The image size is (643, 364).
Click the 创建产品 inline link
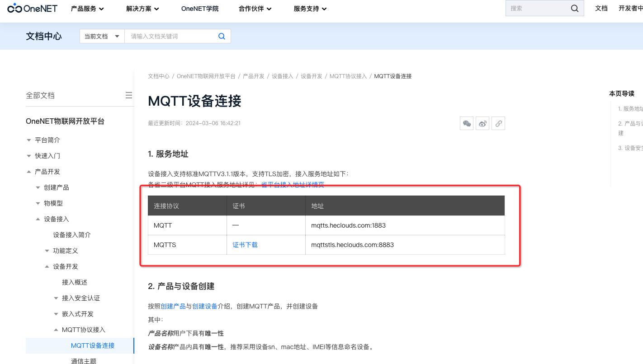(x=173, y=306)
